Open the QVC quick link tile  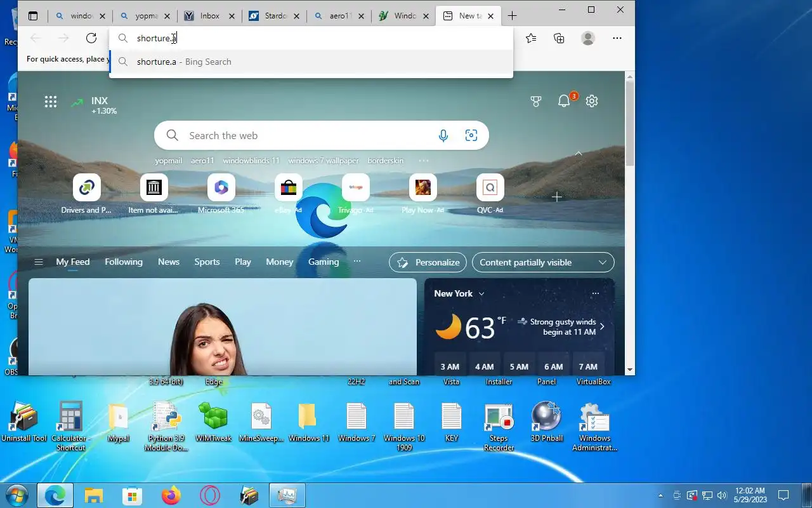pyautogui.click(x=490, y=194)
